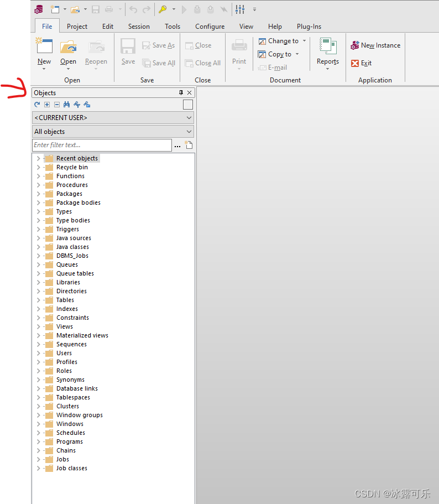Pin the Objects panel with the pushpin icon
The height and width of the screenshot is (504, 439).
[x=181, y=92]
